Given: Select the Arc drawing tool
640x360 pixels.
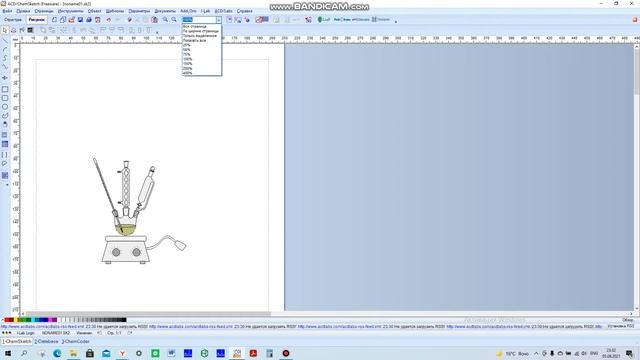Looking at the screenshot, I should coord(4,49).
